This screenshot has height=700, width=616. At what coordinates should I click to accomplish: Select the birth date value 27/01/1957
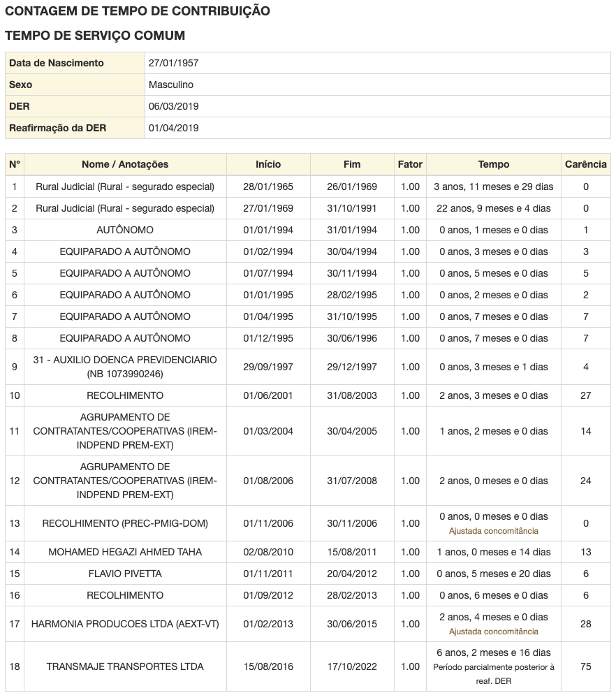click(173, 63)
